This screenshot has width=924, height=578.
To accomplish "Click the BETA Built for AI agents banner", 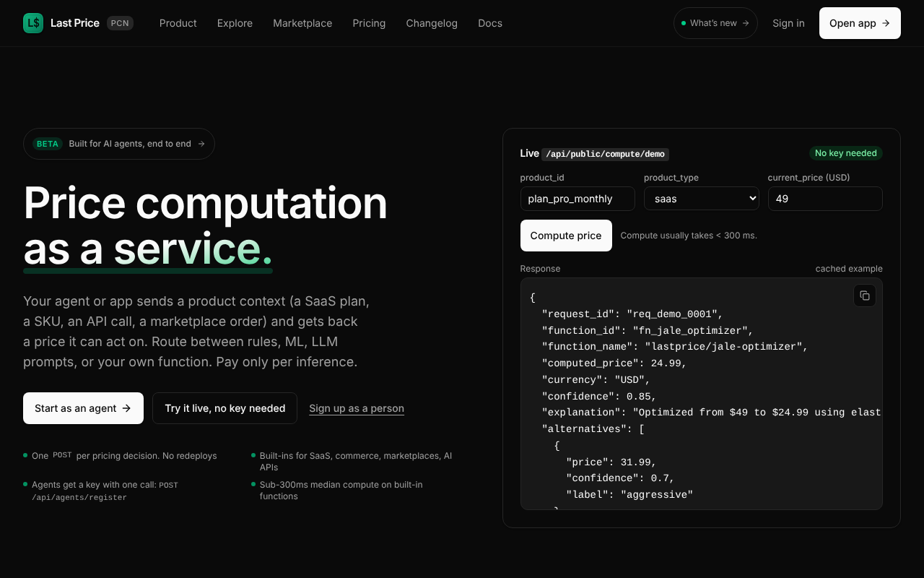I will pyautogui.click(x=119, y=144).
